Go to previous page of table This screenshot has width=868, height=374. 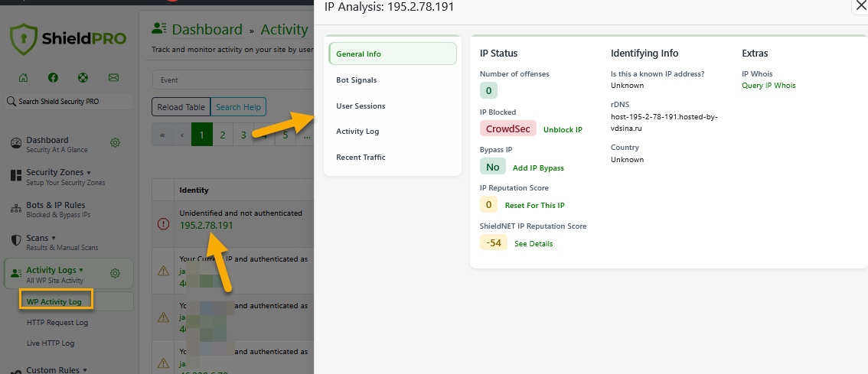coord(181,135)
